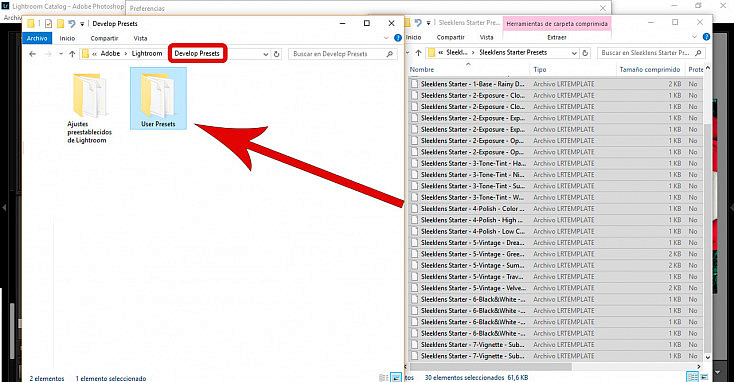The width and height of the screenshot is (734, 382).
Task: Open the Quick Access toolbar dropdown in Develop Presets
Action: click(x=82, y=23)
